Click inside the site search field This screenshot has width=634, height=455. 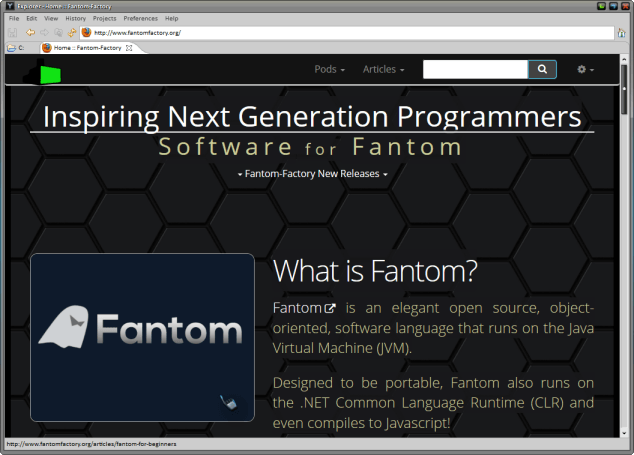475,70
